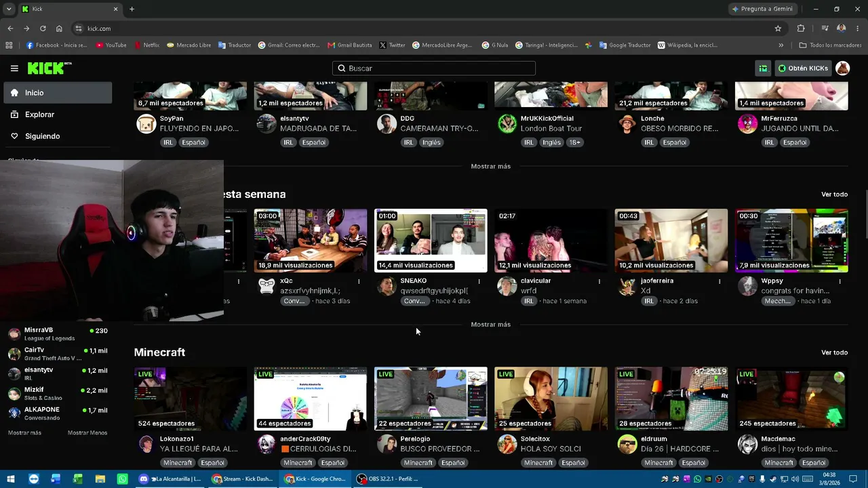
Task: Open the options menu on clavicular's clip
Action: (599, 281)
